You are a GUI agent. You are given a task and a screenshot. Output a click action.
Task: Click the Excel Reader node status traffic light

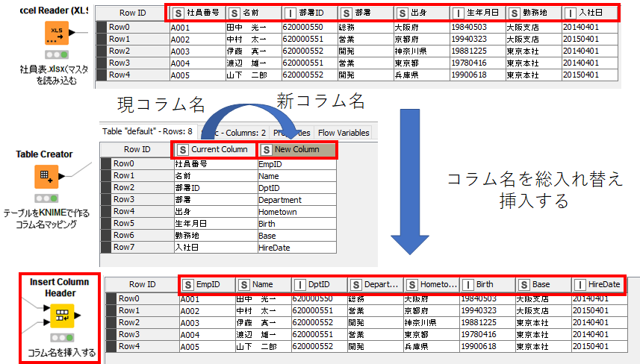coord(57,54)
